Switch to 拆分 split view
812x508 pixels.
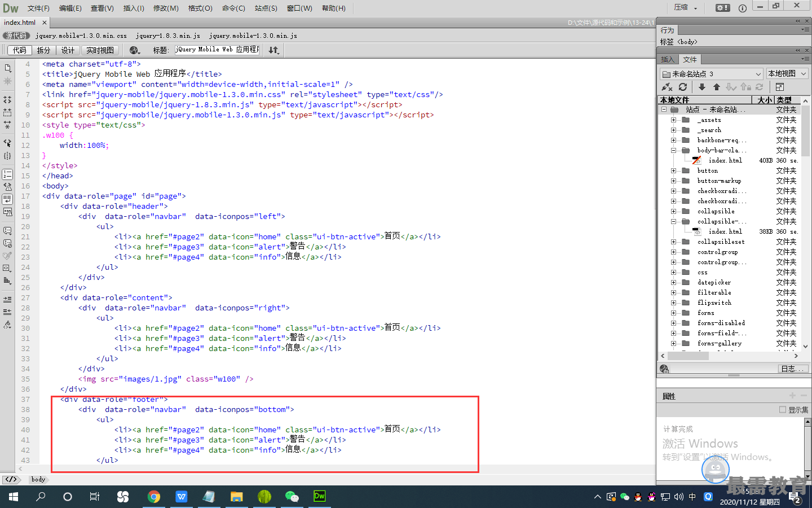pos(43,50)
